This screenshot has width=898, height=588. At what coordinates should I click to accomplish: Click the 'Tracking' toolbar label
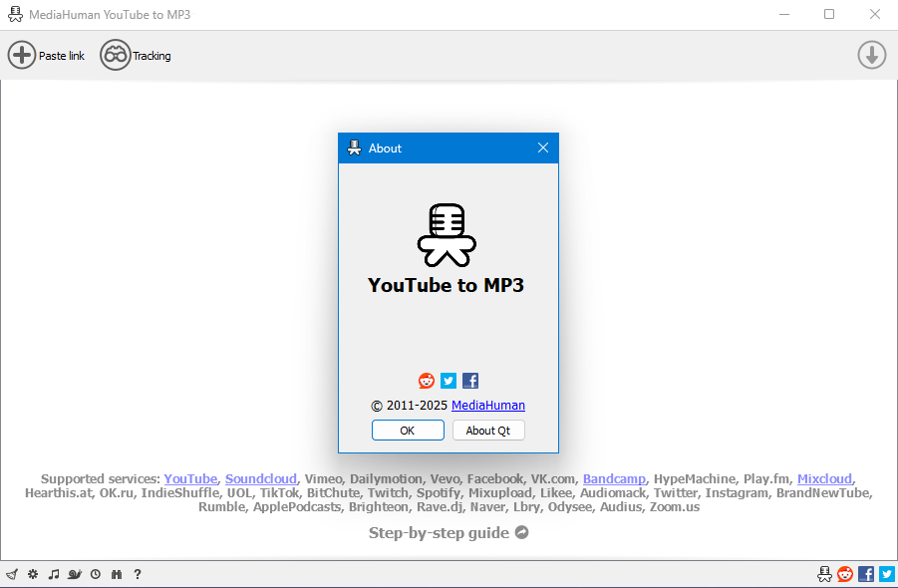pyautogui.click(x=151, y=56)
